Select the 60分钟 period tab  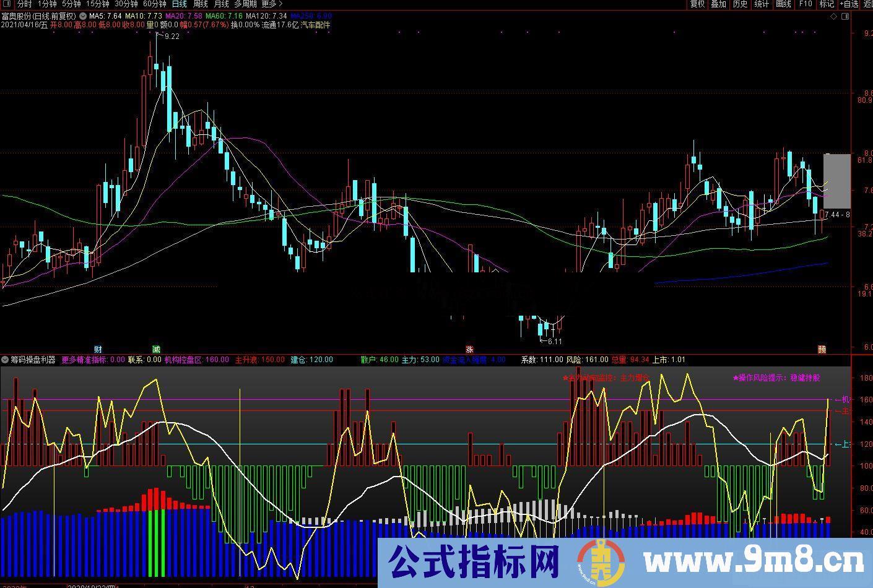[x=154, y=4]
